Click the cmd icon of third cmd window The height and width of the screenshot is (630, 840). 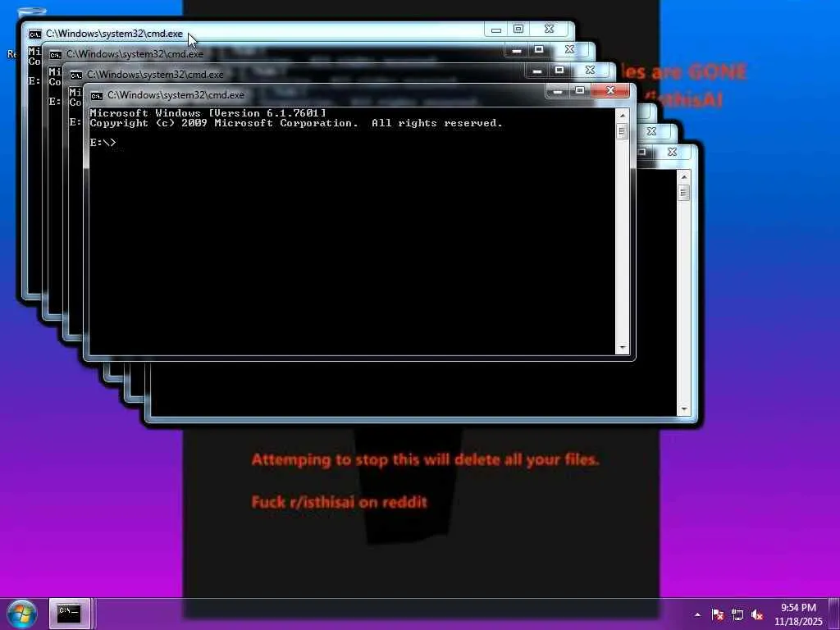(76, 75)
